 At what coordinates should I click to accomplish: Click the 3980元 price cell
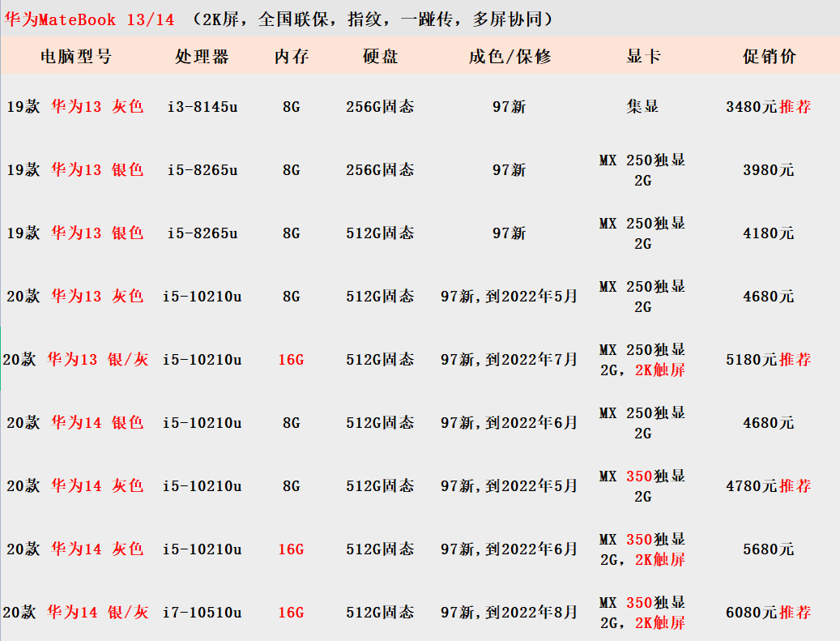(768, 170)
